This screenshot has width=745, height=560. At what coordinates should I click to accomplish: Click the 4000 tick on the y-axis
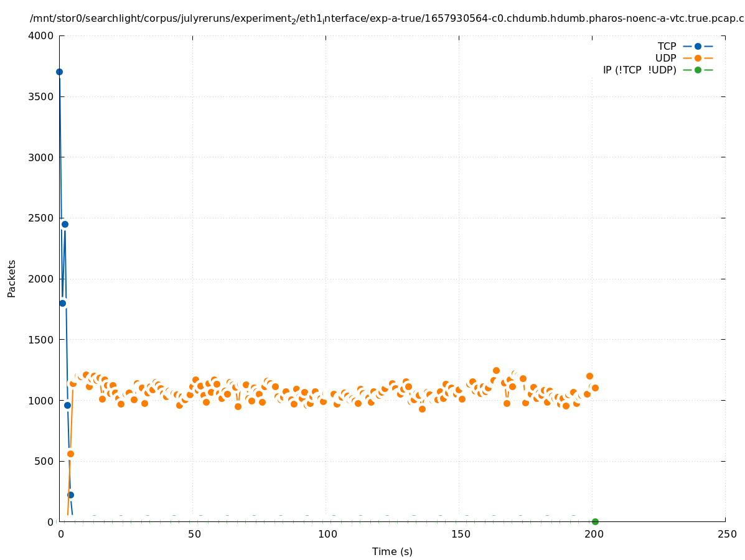click(40, 36)
